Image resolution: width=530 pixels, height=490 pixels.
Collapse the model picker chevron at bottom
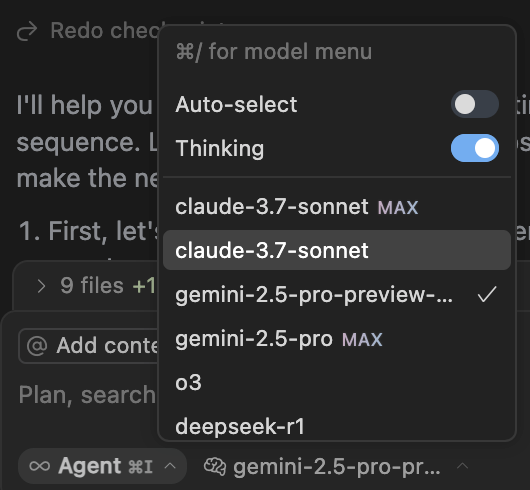coord(462,466)
